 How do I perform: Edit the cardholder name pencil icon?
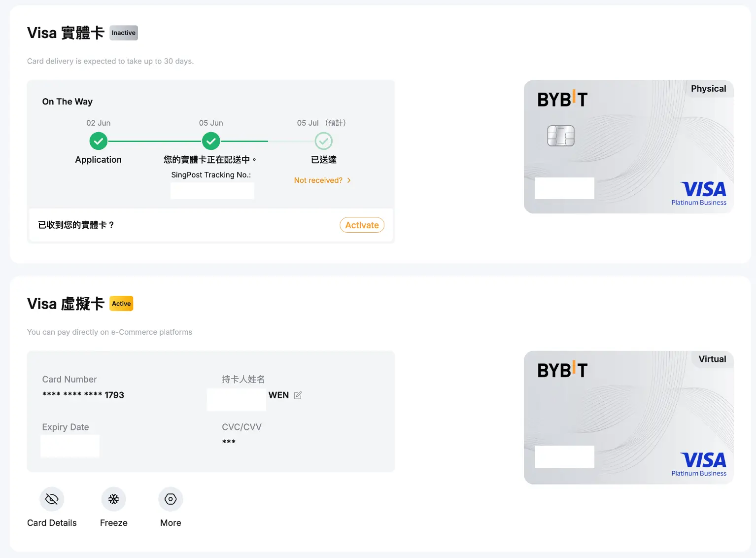(x=298, y=395)
